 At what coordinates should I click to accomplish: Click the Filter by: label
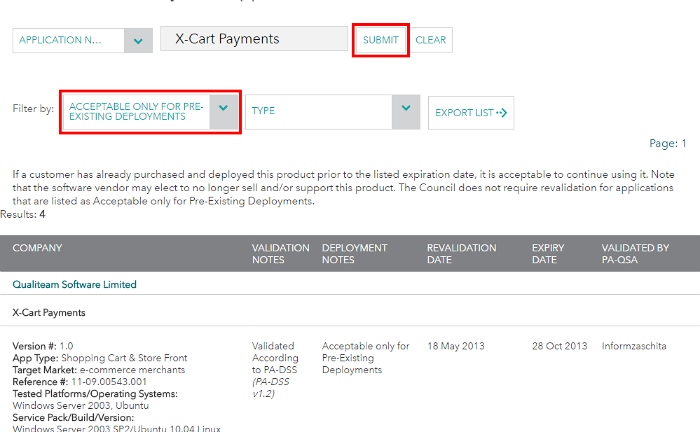pos(33,108)
